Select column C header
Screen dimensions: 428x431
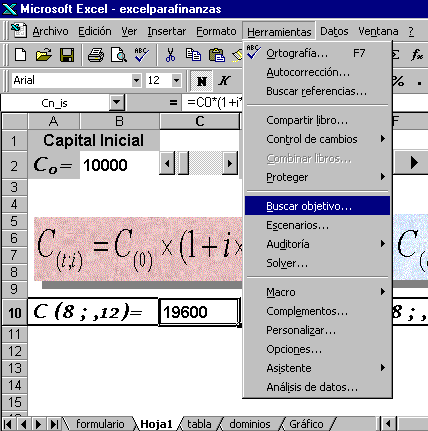click(200, 121)
